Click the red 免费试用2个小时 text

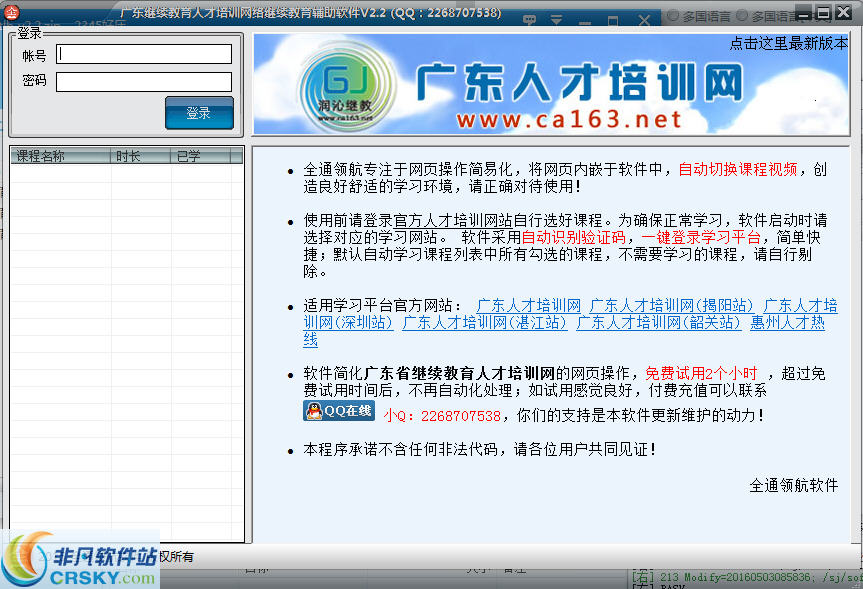pyautogui.click(x=701, y=374)
